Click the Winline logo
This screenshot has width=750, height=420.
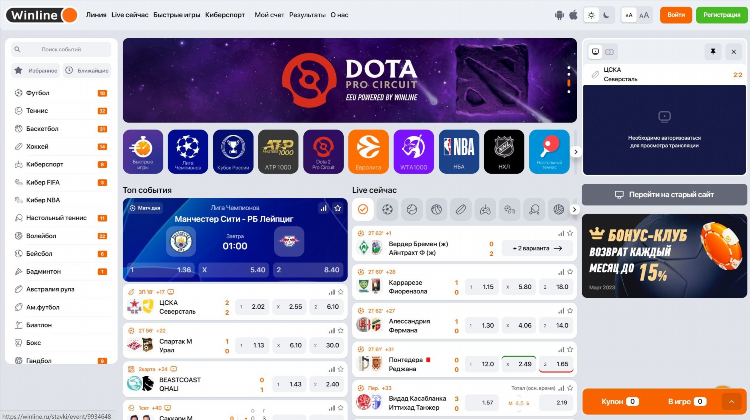pyautogui.click(x=42, y=15)
